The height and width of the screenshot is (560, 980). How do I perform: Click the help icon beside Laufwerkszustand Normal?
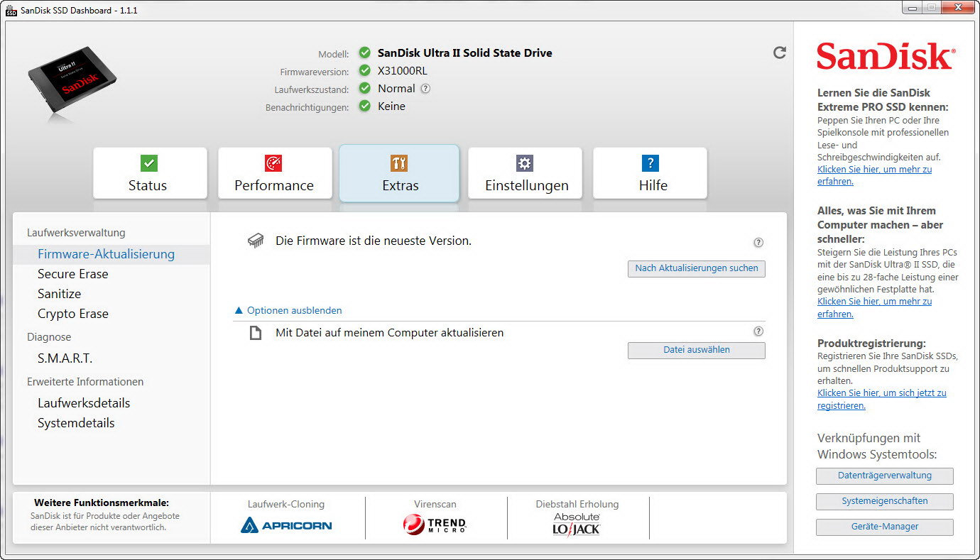425,89
